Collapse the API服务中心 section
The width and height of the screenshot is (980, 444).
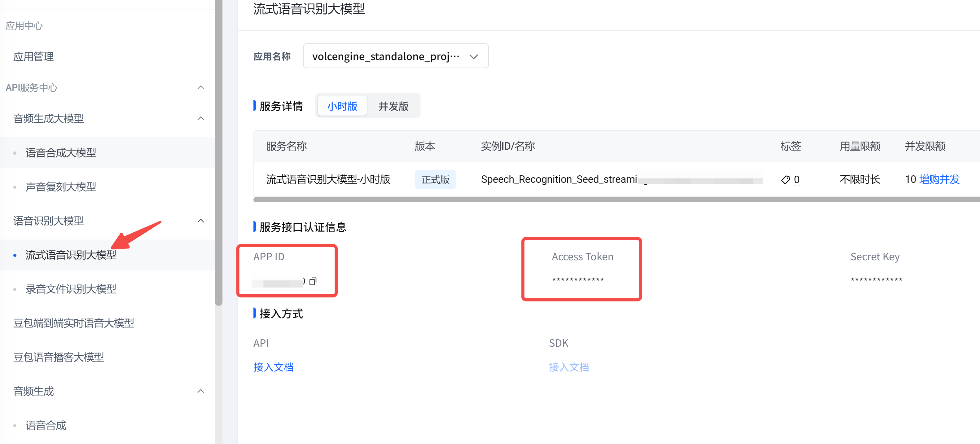coord(200,87)
